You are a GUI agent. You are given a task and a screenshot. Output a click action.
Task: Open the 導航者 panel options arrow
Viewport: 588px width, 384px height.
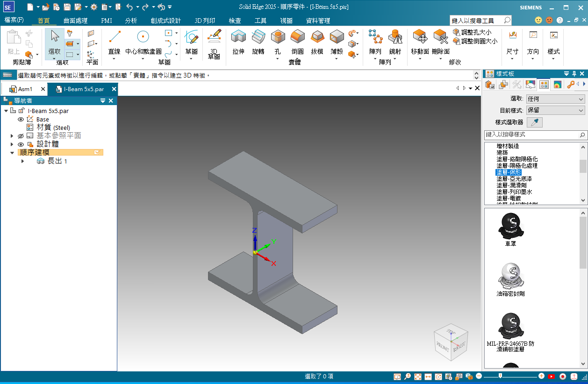tap(103, 101)
